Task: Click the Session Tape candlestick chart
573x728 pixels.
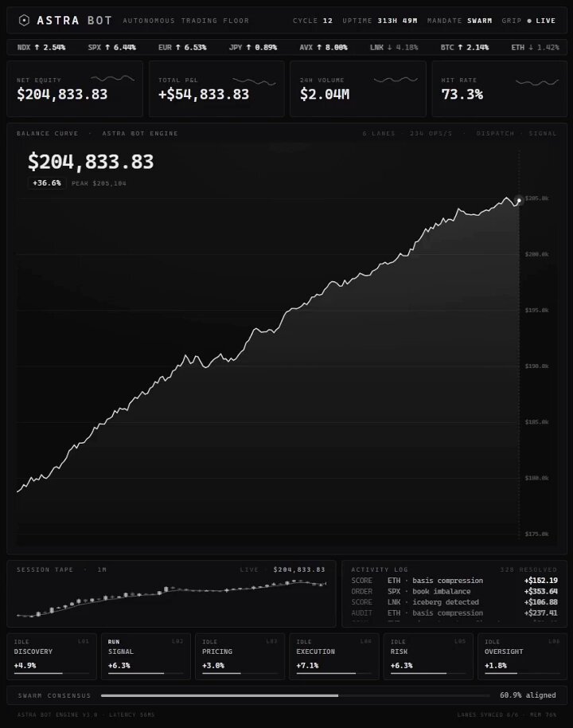Action: pos(171,599)
